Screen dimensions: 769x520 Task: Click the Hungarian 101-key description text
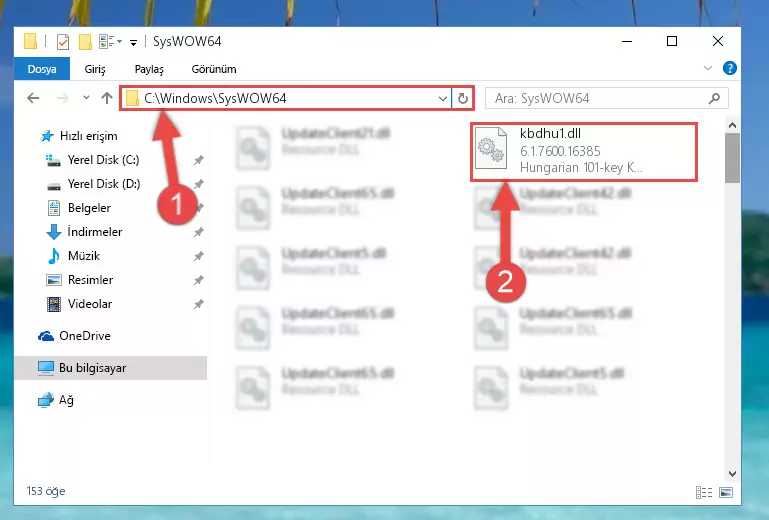point(581,168)
